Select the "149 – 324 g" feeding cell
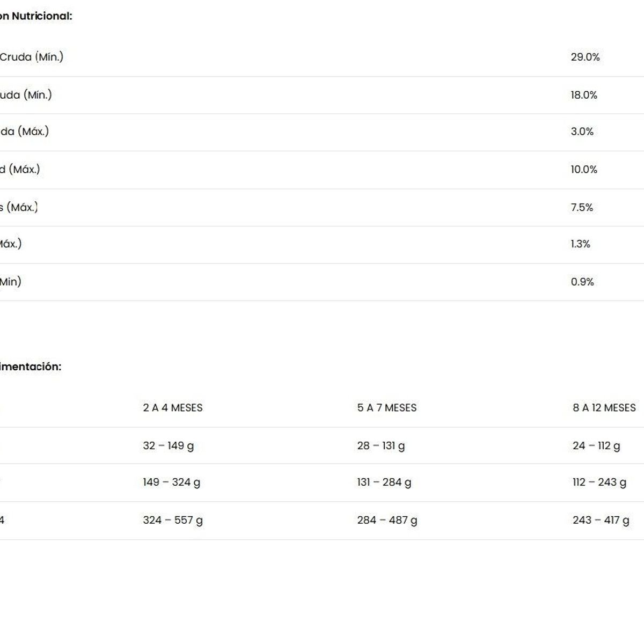The height and width of the screenshot is (644, 644). [172, 482]
